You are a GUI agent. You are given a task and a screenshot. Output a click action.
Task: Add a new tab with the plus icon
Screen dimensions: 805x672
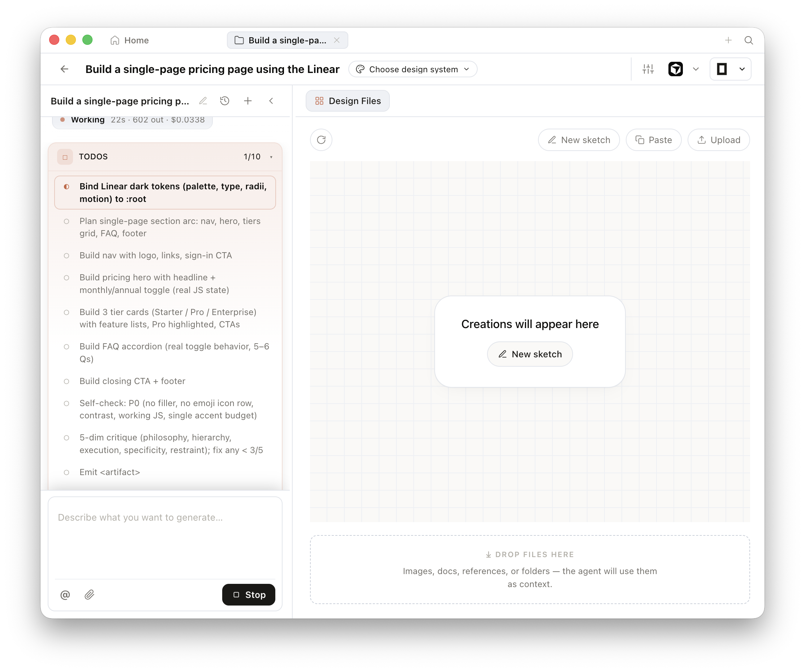coord(728,40)
